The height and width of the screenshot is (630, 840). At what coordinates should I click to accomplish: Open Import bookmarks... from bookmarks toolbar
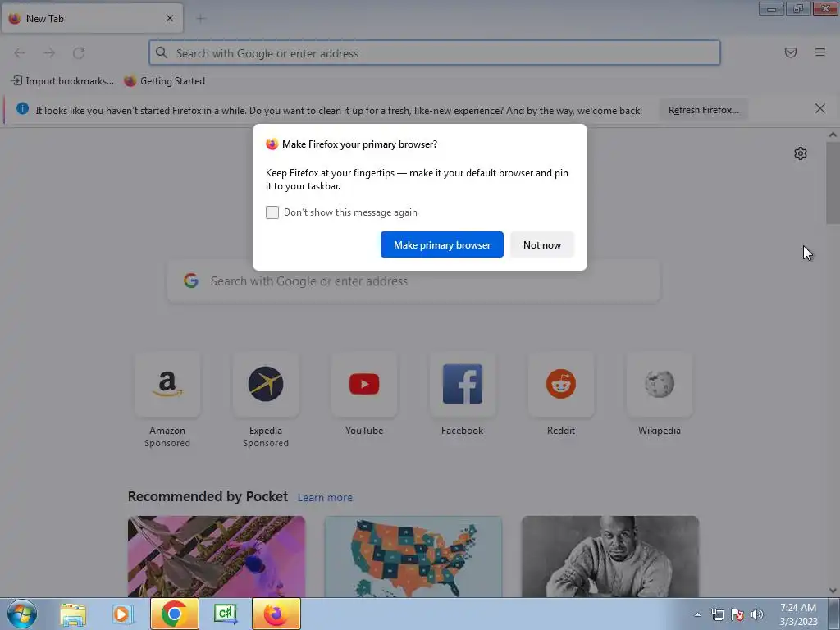[x=62, y=81]
